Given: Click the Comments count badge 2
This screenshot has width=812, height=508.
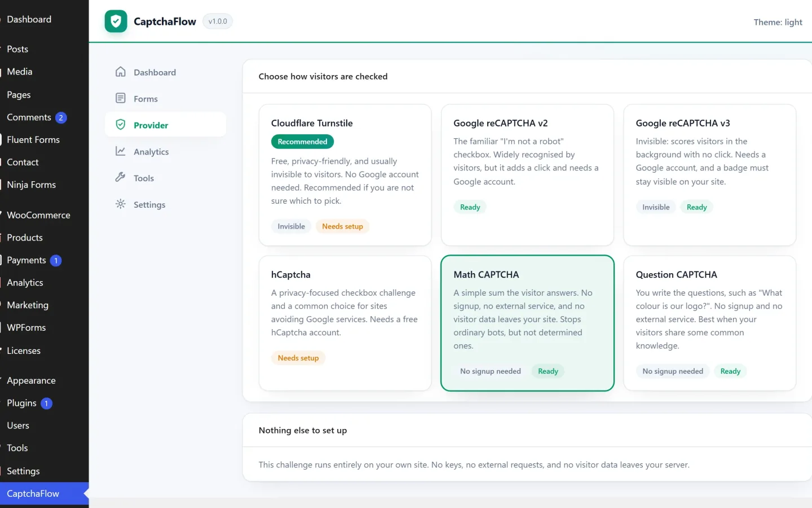Looking at the screenshot, I should coord(61,117).
